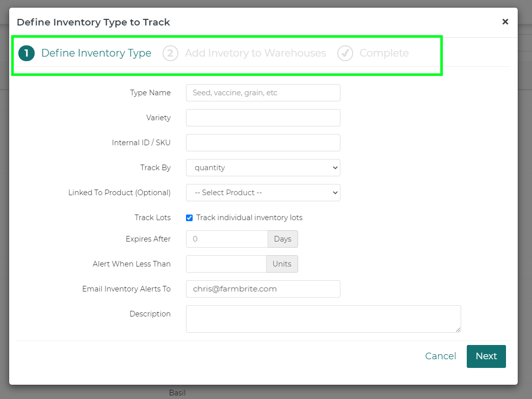Open the Track By dropdown

click(263, 168)
